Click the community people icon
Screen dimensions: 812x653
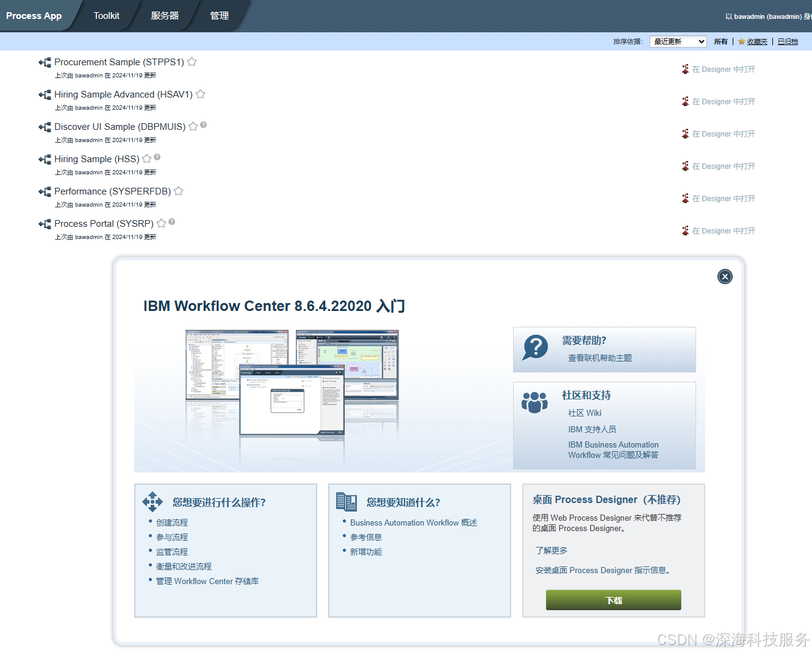point(534,402)
